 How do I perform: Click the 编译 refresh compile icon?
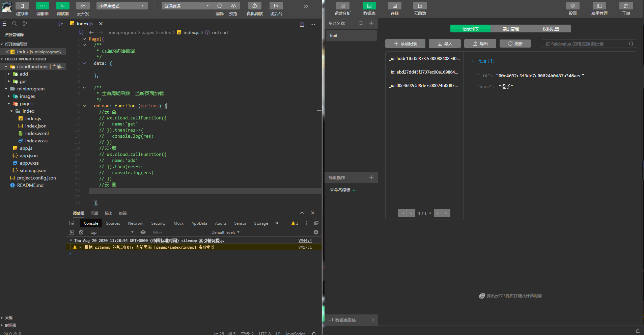pos(220,6)
